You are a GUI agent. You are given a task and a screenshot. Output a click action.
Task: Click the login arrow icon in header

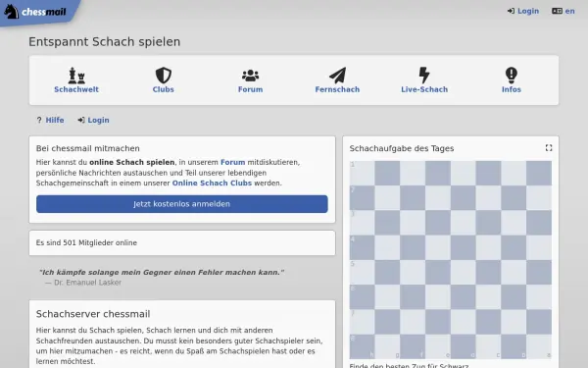tap(511, 11)
